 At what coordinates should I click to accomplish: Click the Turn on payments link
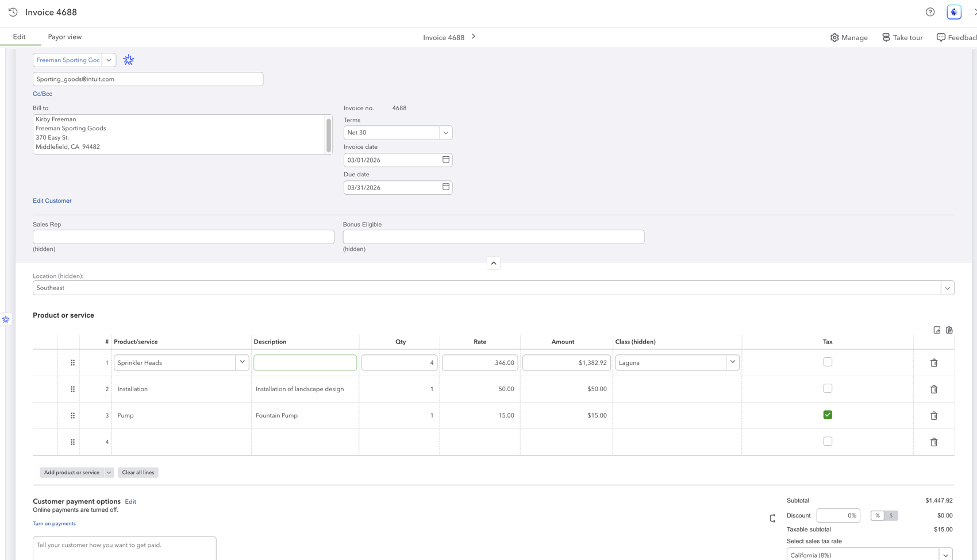(54, 524)
